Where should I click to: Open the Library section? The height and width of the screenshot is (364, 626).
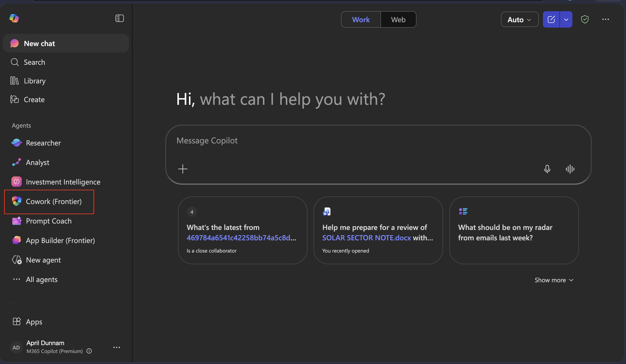[34, 81]
